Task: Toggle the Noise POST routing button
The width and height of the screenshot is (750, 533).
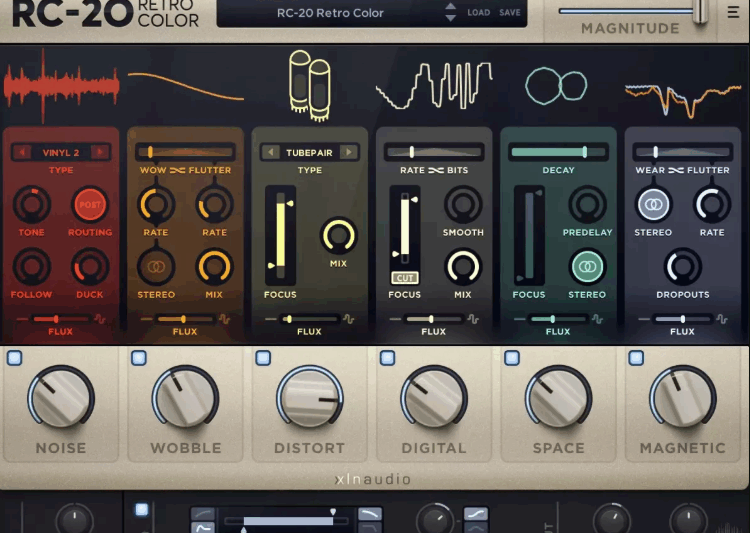Action: [x=90, y=205]
